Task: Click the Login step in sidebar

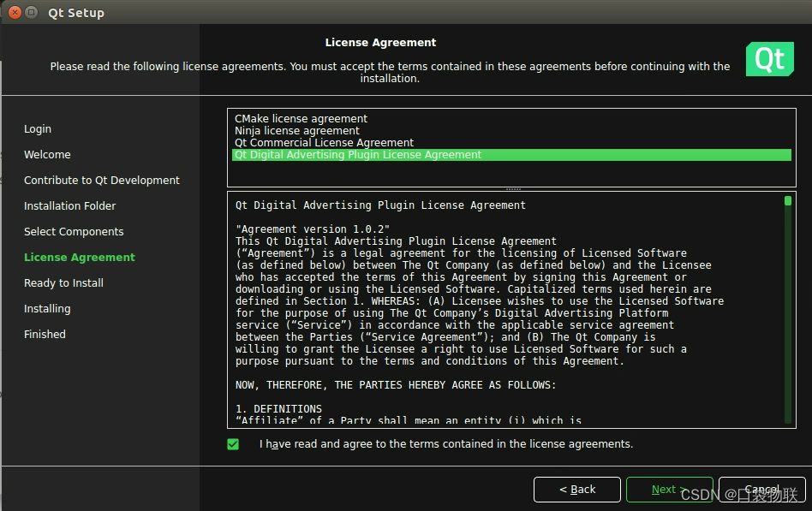Action: [x=38, y=129]
